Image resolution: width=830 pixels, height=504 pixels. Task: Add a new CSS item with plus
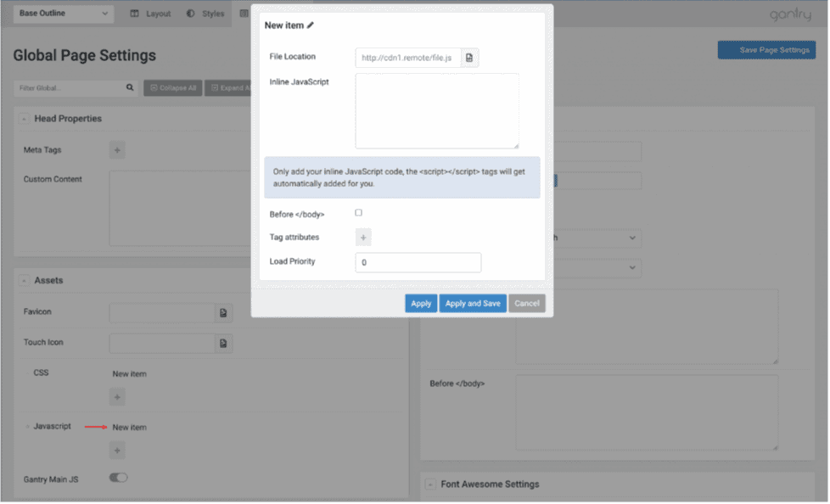pos(118,397)
